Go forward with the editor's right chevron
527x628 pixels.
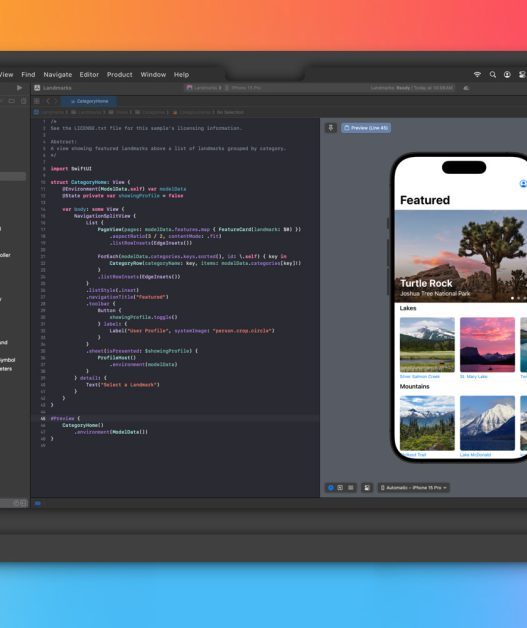pyautogui.click(x=56, y=101)
